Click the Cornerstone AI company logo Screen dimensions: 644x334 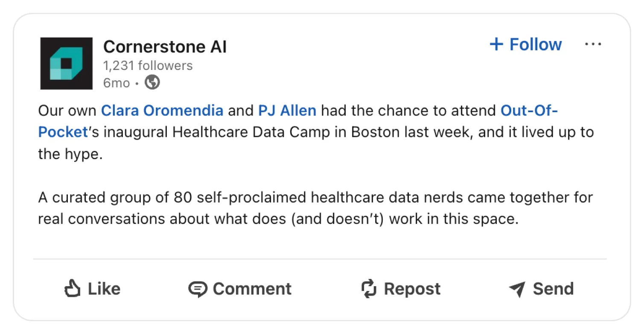pyautogui.click(x=66, y=63)
